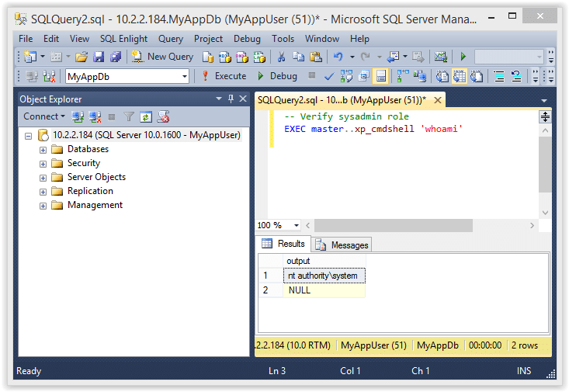Click Display Estimated Execution Plan icon
The image size is (569, 392).
346,76
